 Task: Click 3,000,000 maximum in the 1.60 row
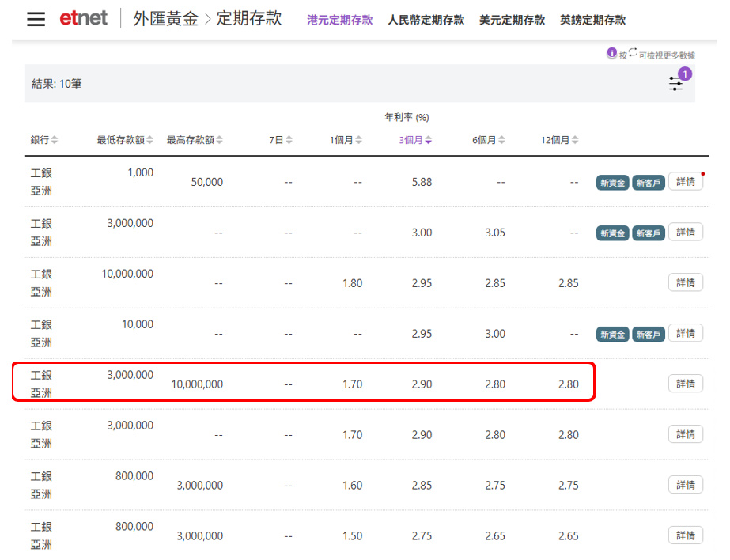point(200,486)
